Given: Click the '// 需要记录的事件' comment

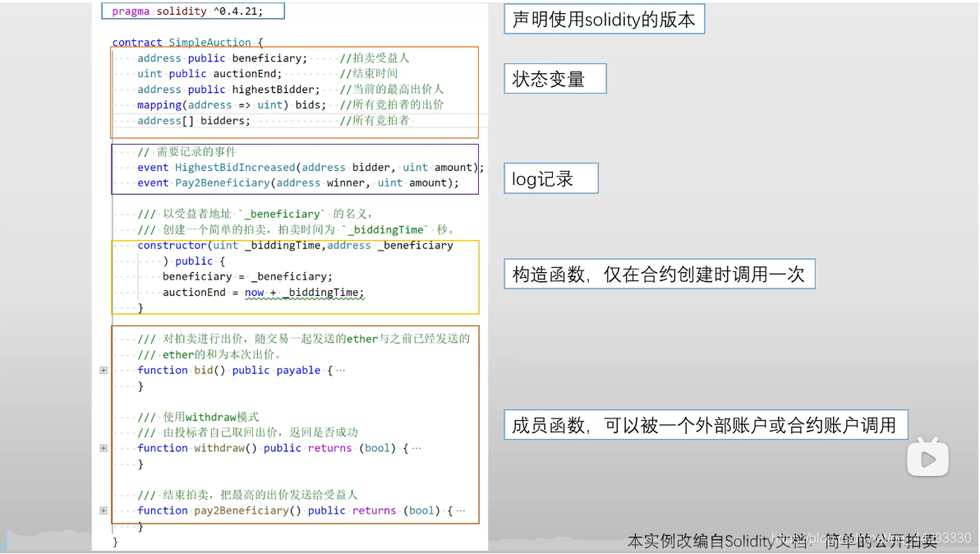Looking at the screenshot, I should (x=186, y=152).
